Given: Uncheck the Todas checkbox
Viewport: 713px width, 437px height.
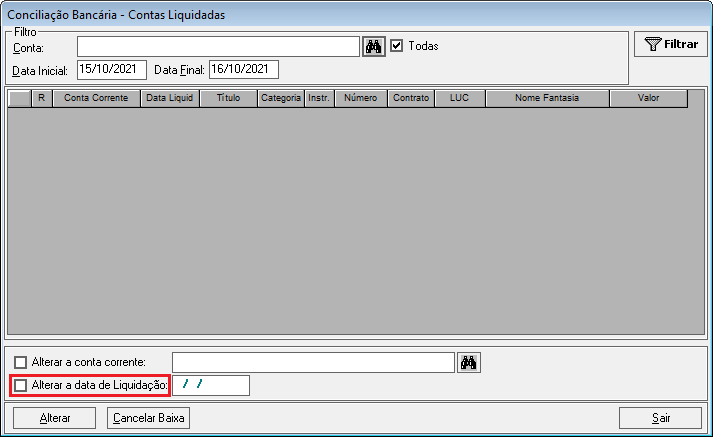Looking at the screenshot, I should [x=397, y=46].
